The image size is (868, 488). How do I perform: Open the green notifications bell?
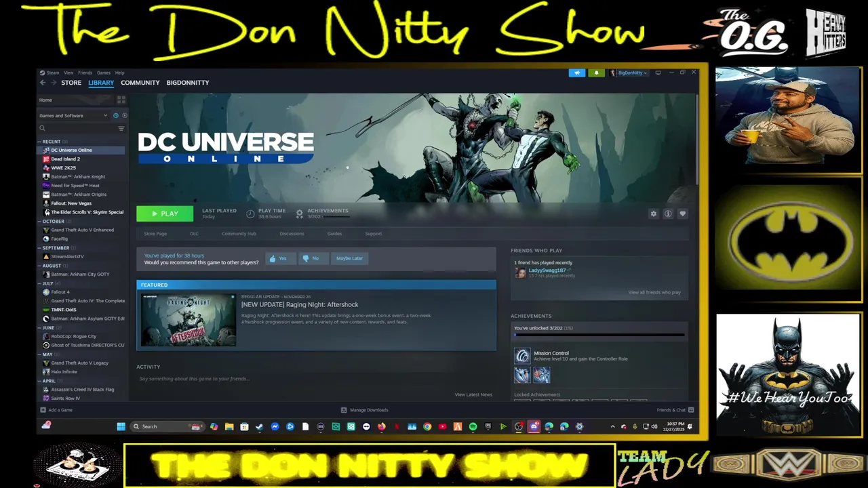click(597, 73)
